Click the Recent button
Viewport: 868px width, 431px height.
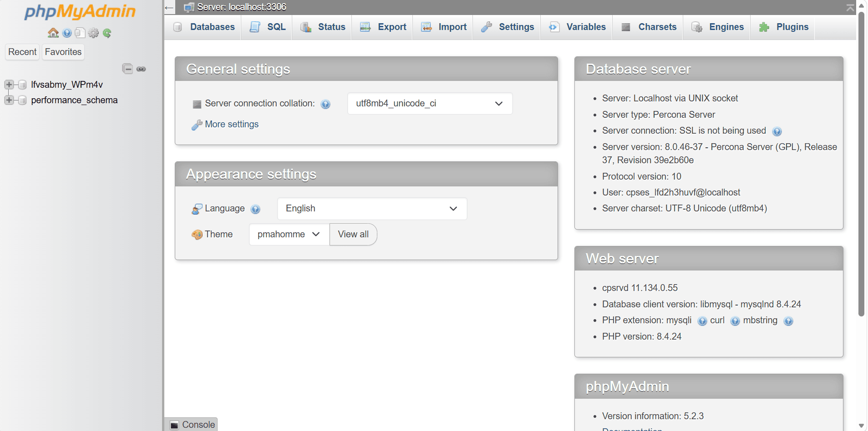[x=22, y=52]
